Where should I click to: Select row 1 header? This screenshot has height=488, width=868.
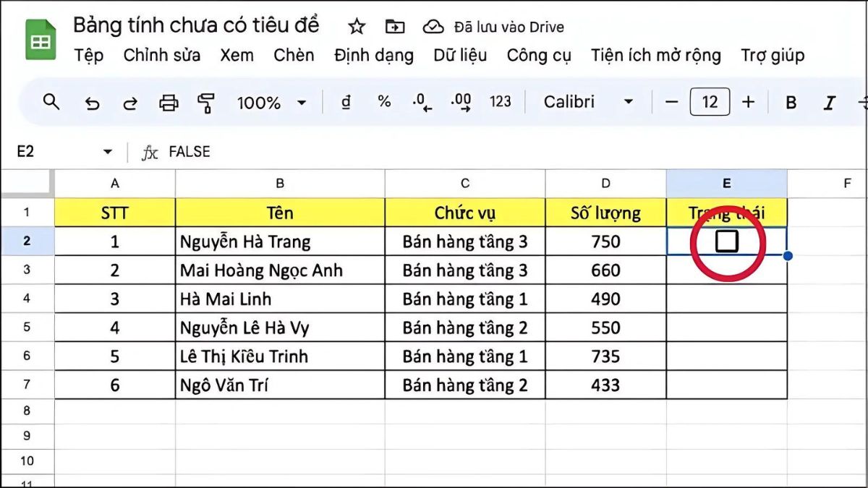(x=27, y=213)
